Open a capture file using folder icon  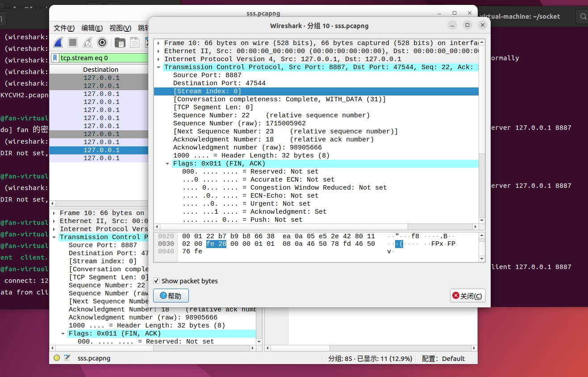click(x=120, y=43)
